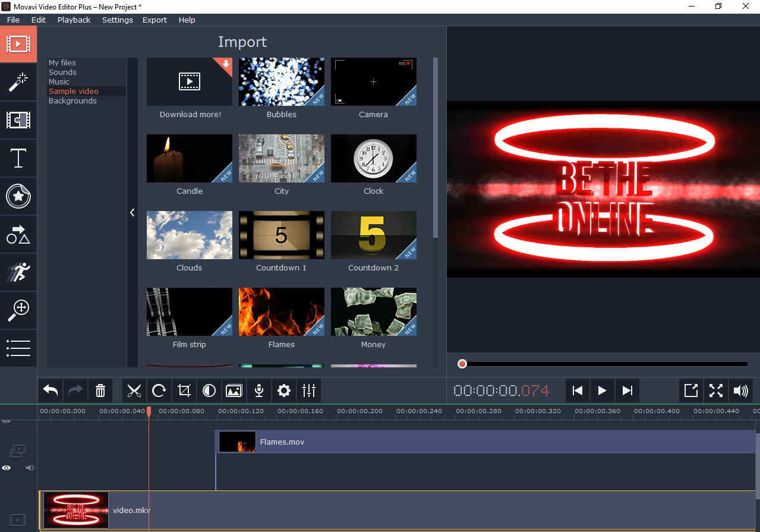Mute the video track audio
The image size is (760, 532).
coord(29,468)
